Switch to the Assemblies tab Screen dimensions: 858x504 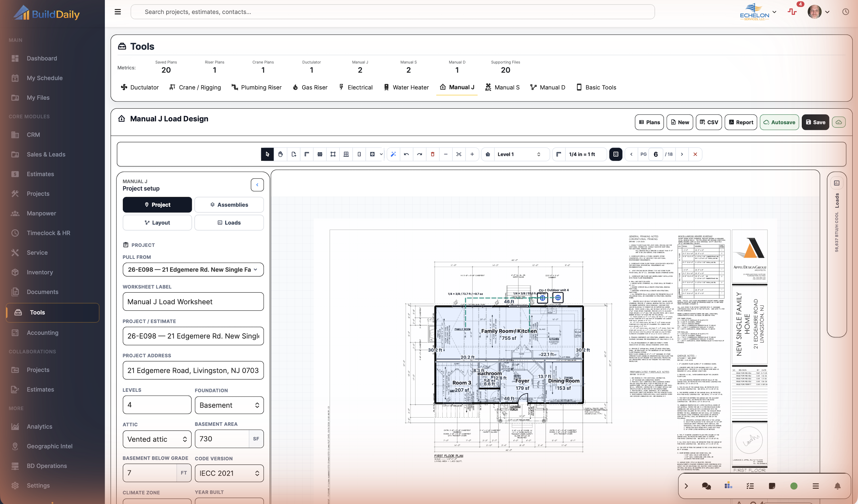point(229,205)
